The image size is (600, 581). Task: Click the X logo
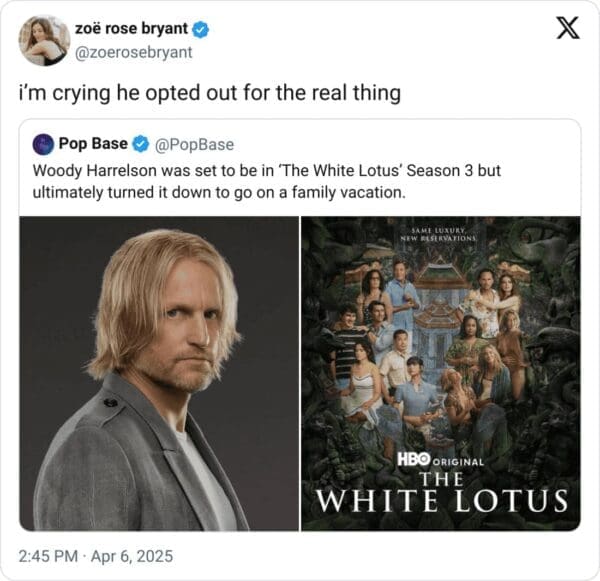(567, 28)
